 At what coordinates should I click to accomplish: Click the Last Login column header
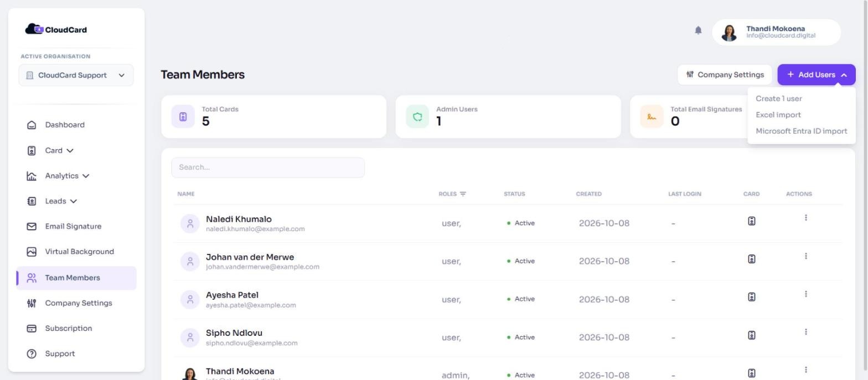[684, 194]
